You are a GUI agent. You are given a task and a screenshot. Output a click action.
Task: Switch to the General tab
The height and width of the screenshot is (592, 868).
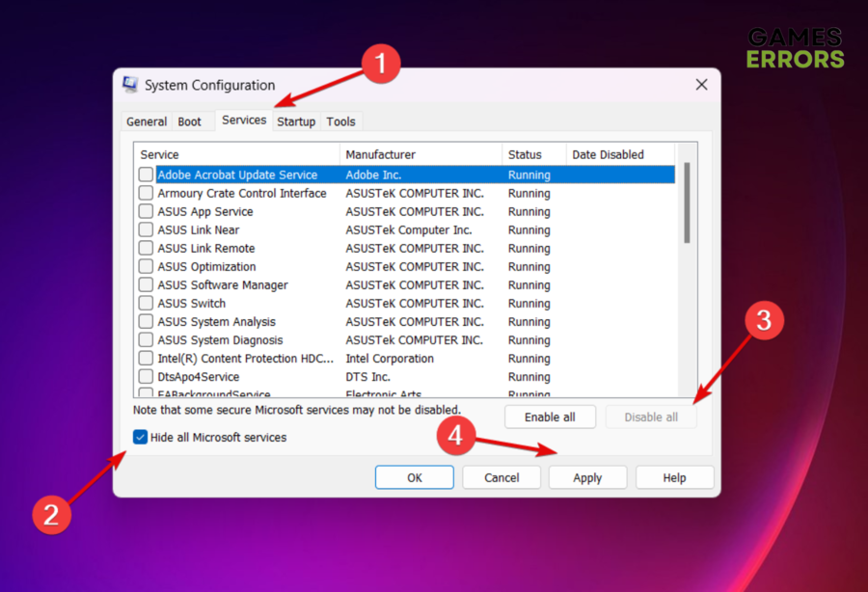point(147,121)
